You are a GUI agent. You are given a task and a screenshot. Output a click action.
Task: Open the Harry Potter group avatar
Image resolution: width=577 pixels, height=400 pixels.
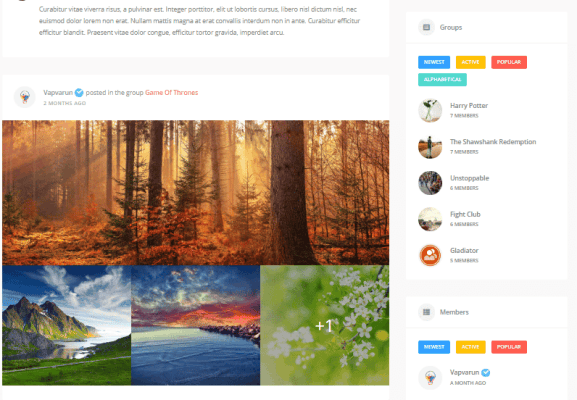[x=430, y=110]
